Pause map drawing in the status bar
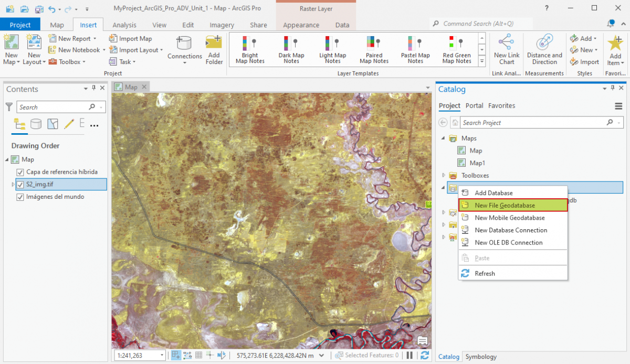The image size is (630, 364). 409,355
